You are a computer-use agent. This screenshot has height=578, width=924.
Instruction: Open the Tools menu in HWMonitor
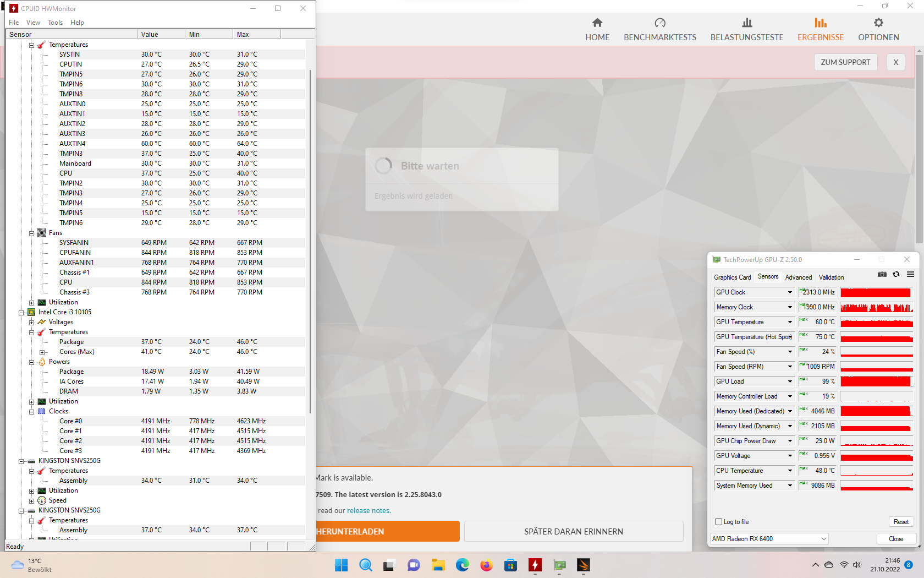[55, 23]
